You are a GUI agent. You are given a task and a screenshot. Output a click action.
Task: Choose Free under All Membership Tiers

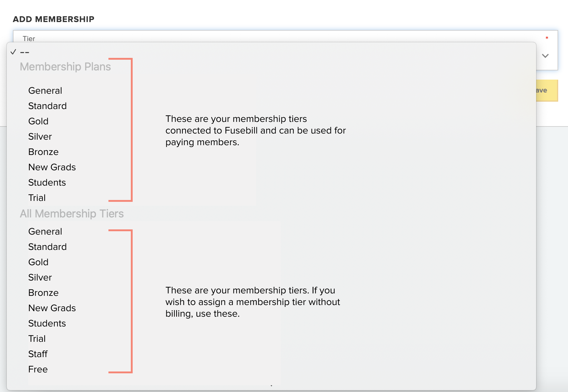(38, 369)
